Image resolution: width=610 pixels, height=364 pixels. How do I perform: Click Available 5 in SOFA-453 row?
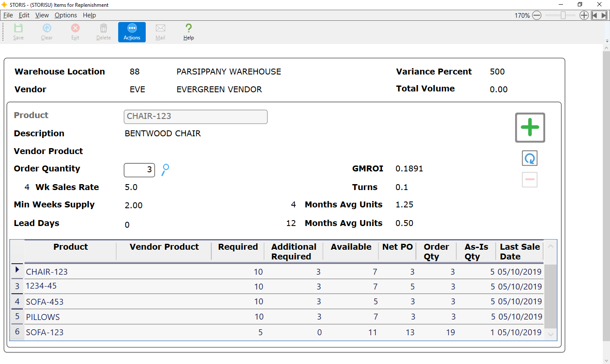(375, 301)
